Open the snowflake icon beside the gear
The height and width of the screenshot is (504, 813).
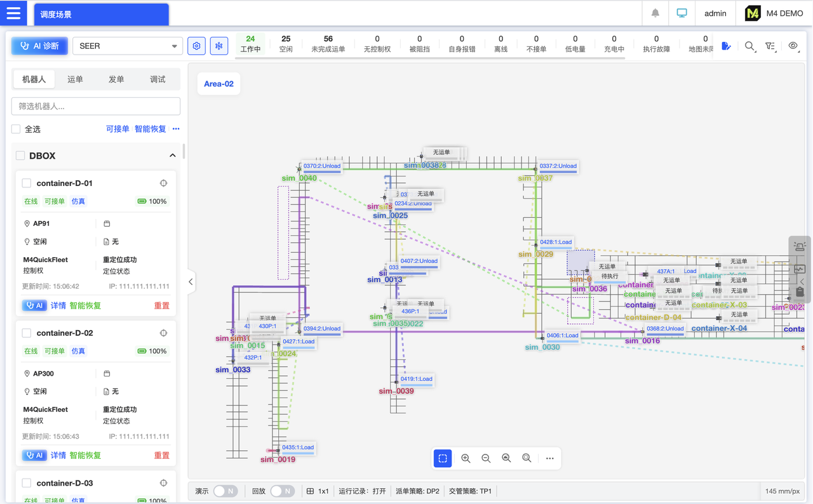[219, 46]
